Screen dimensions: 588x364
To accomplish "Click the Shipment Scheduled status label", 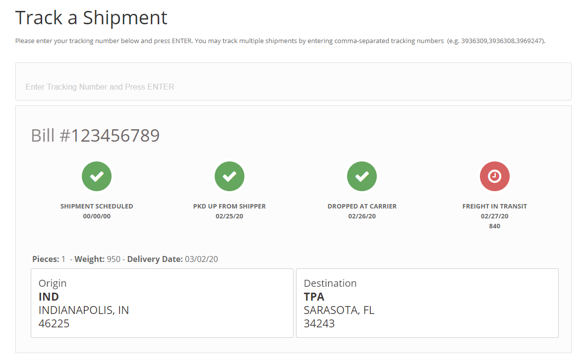I will pos(97,206).
